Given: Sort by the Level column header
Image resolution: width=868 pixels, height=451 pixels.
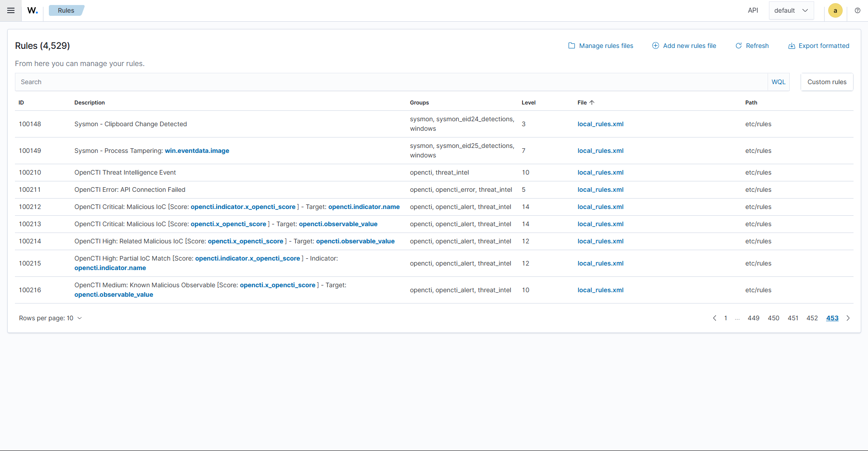Looking at the screenshot, I should point(528,103).
